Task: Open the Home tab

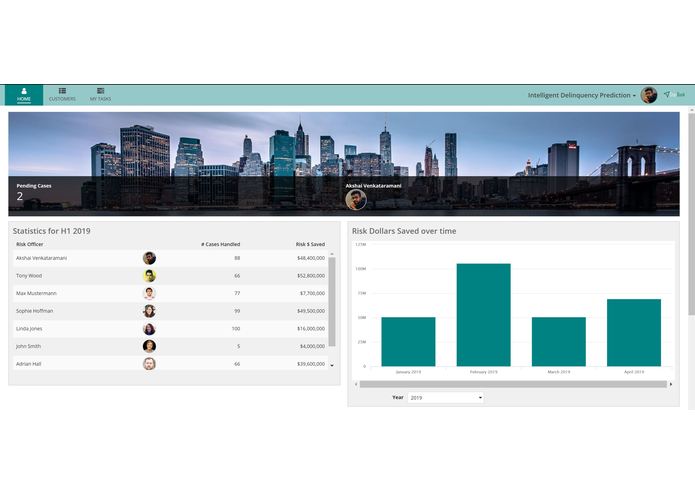Action: pyautogui.click(x=24, y=95)
